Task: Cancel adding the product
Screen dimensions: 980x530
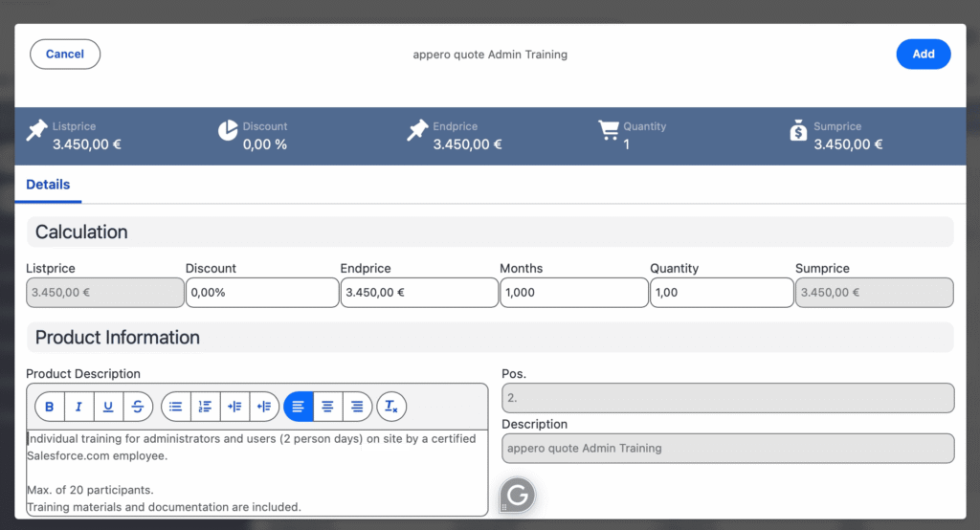Action: [65, 55]
